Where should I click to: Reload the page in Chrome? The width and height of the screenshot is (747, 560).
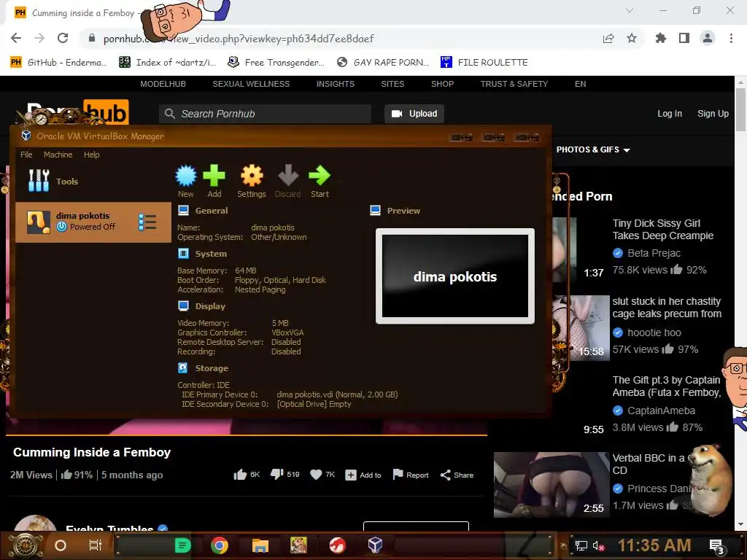coord(63,38)
